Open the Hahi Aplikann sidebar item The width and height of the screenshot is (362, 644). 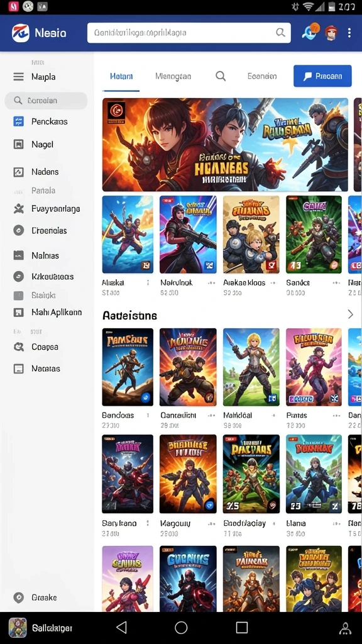pos(57,312)
